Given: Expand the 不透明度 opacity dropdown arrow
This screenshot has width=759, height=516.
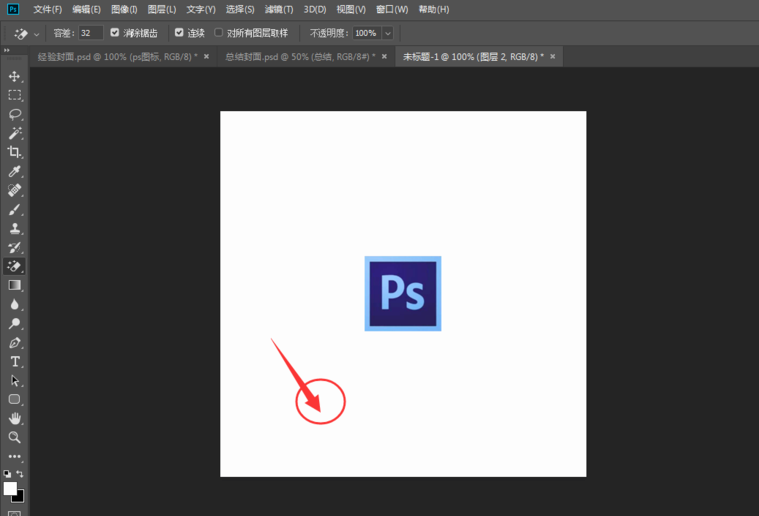Looking at the screenshot, I should [x=388, y=33].
